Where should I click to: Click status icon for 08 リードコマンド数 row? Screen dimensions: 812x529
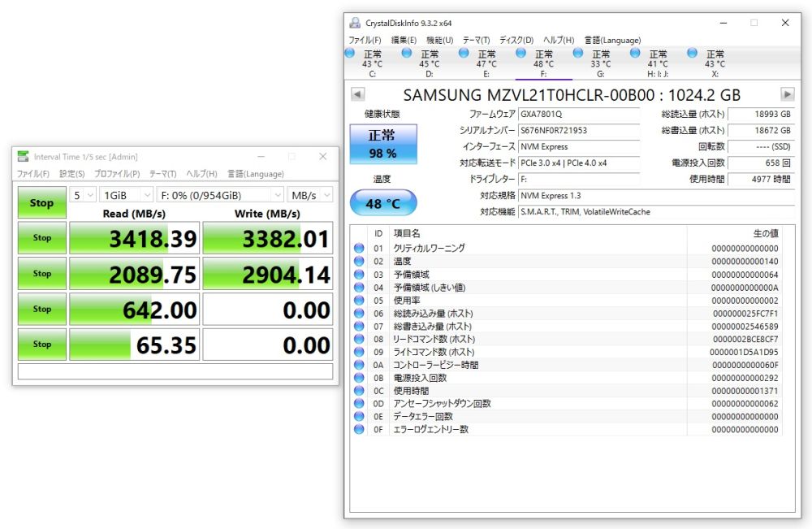pos(359,339)
